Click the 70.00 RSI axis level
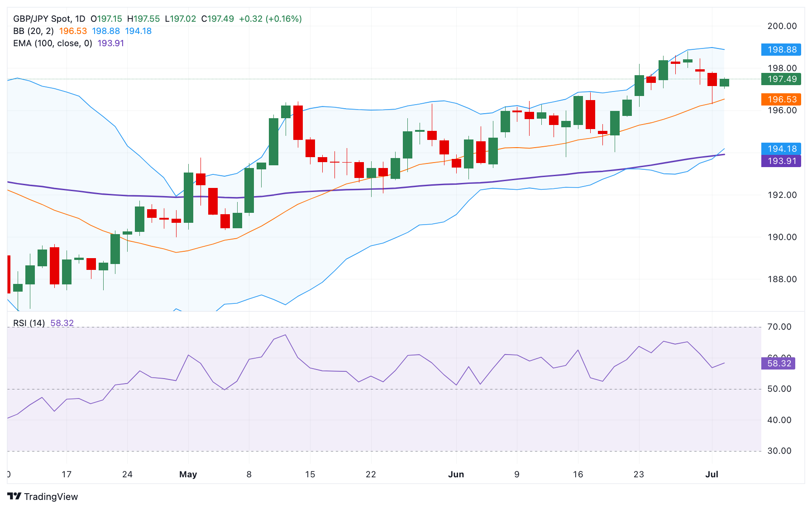 coord(779,327)
